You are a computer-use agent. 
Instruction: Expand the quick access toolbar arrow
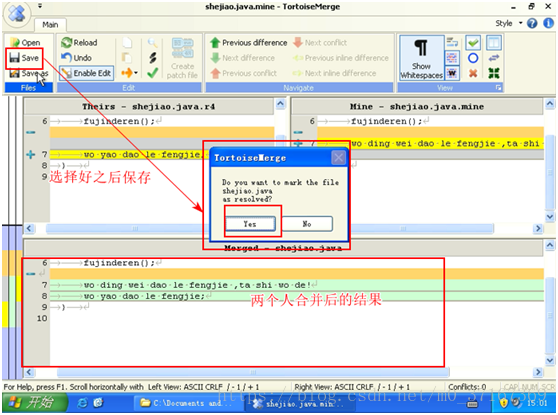[40, 6]
